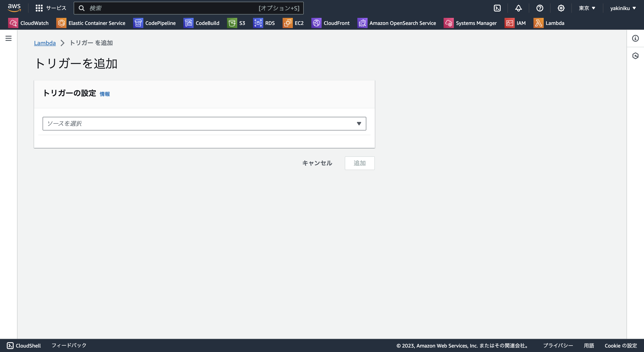The width and height of the screenshot is (644, 352).
Task: Open the settings gear menu
Action: pos(561,8)
